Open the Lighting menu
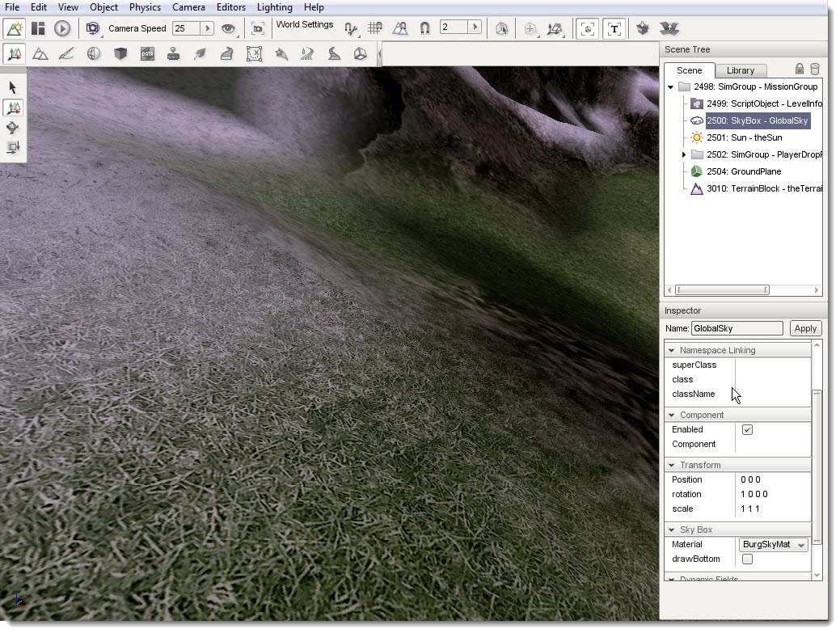 (274, 7)
